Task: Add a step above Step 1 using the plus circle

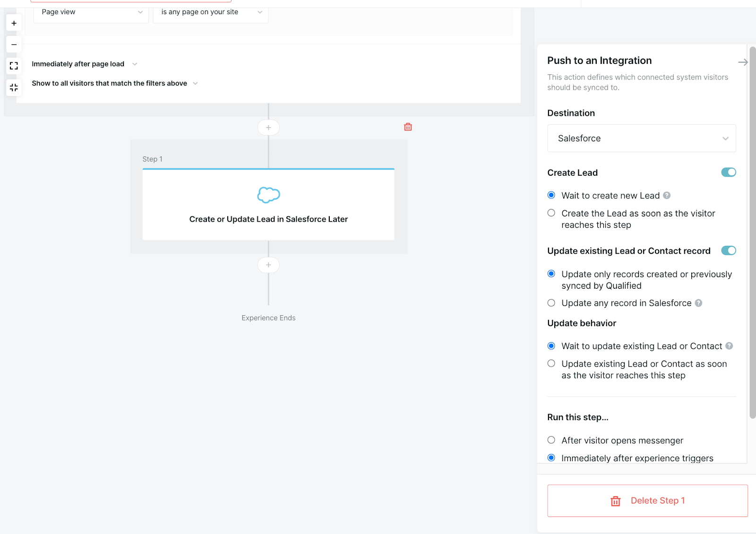Action: [268, 128]
